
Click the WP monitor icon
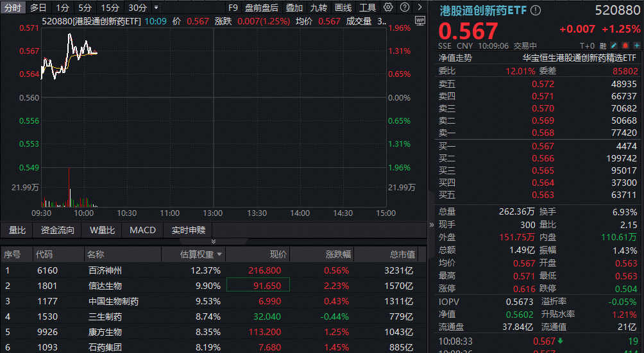(420, 21)
